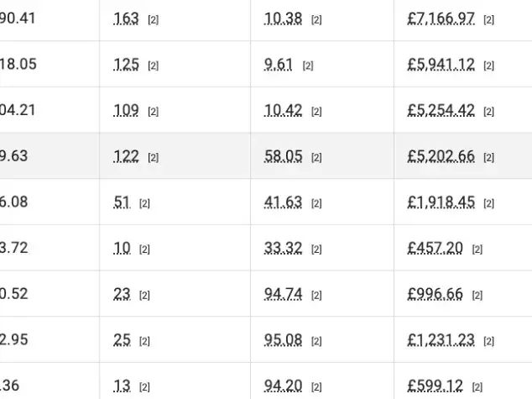Open footnote [2] beside 9.61
The image size is (532, 399).
[308, 66]
